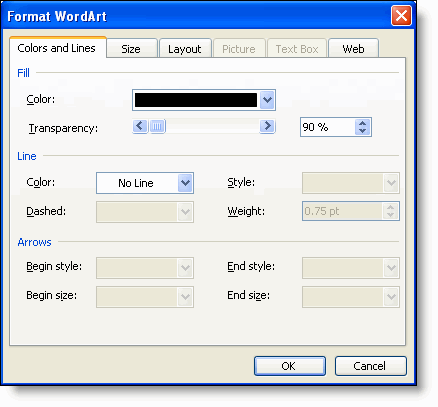
Task: Open the Fill Color dropdown arrow
Action: click(x=267, y=100)
